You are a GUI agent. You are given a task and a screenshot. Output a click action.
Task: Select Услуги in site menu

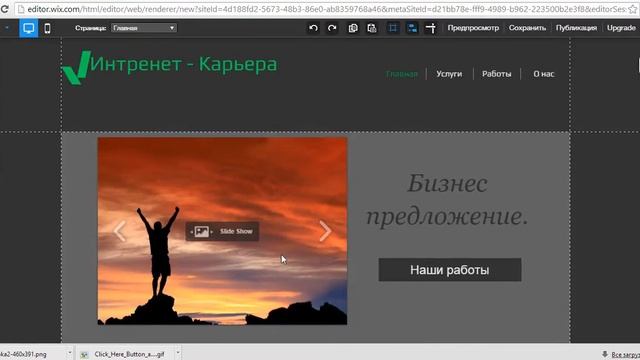point(449,74)
